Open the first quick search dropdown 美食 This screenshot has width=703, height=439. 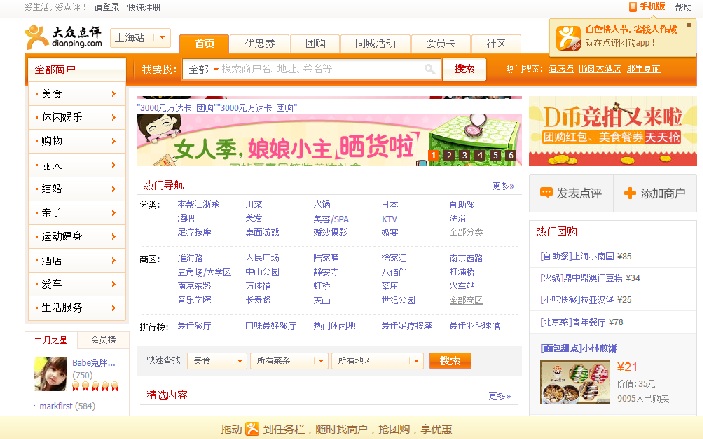pyautogui.click(x=217, y=361)
